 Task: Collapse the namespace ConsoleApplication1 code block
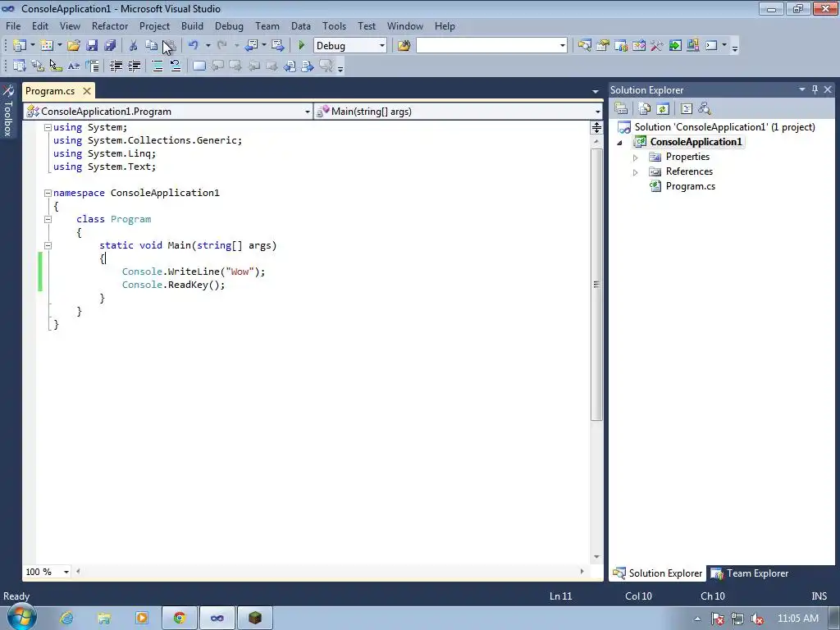(x=48, y=193)
